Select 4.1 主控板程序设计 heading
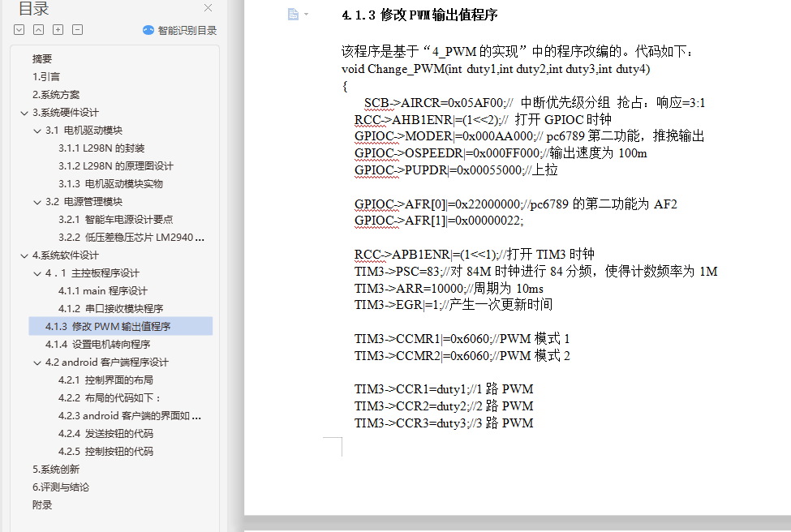The image size is (791, 532). click(92, 273)
